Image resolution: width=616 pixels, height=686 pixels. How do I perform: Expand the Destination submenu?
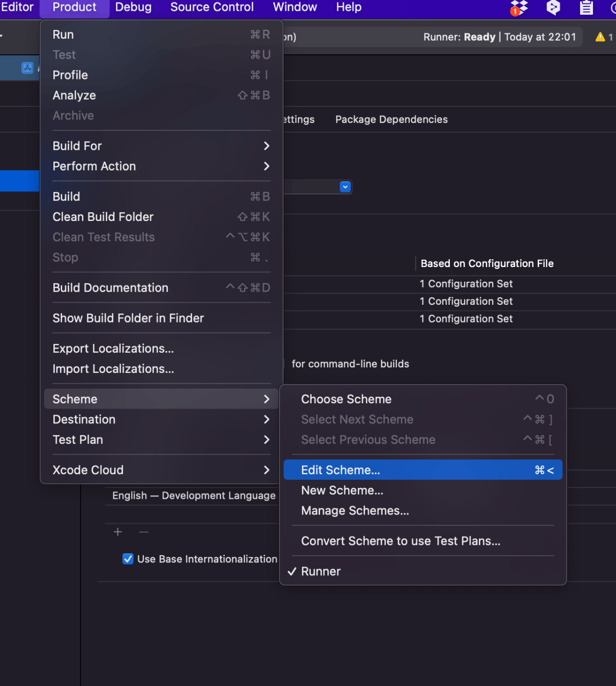point(161,419)
